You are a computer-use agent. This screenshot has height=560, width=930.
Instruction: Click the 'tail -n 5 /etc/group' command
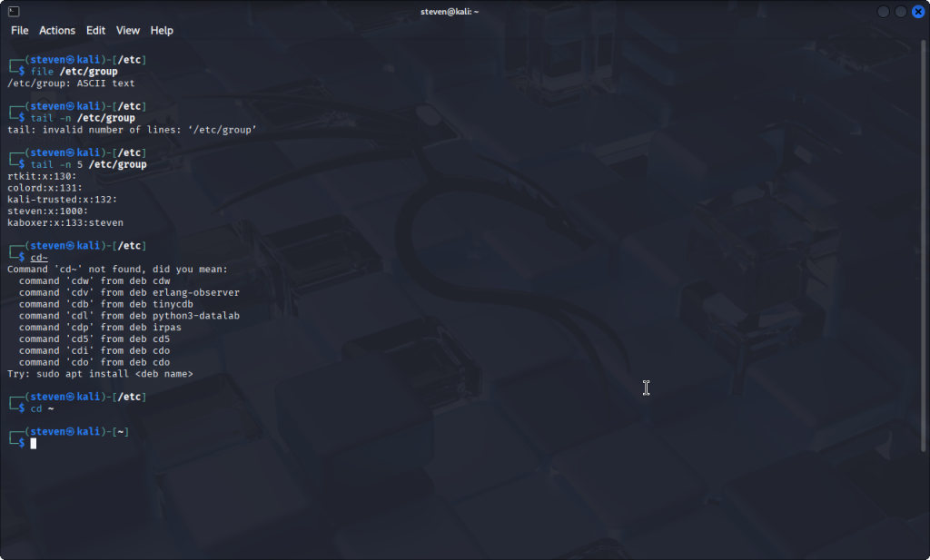88,164
